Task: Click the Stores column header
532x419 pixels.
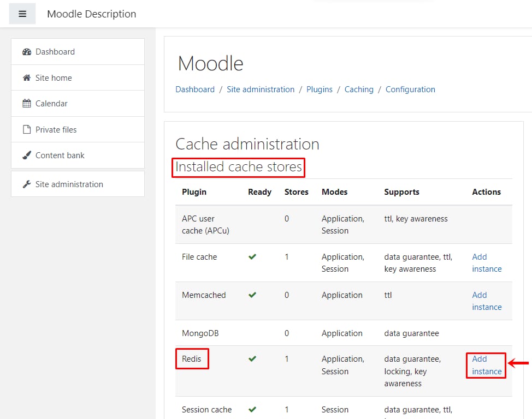Action: [x=296, y=192]
